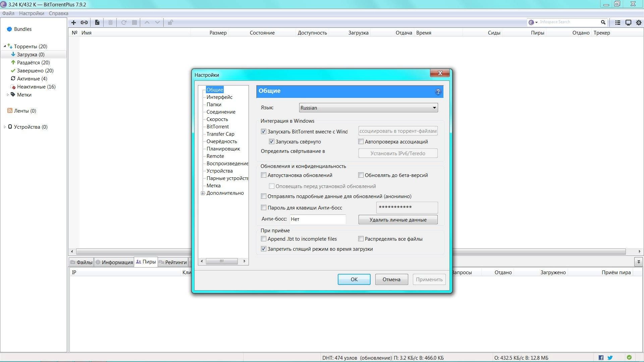The width and height of the screenshot is (644, 362).
Task: Click the Add Torrent plus icon
Action: point(73,22)
